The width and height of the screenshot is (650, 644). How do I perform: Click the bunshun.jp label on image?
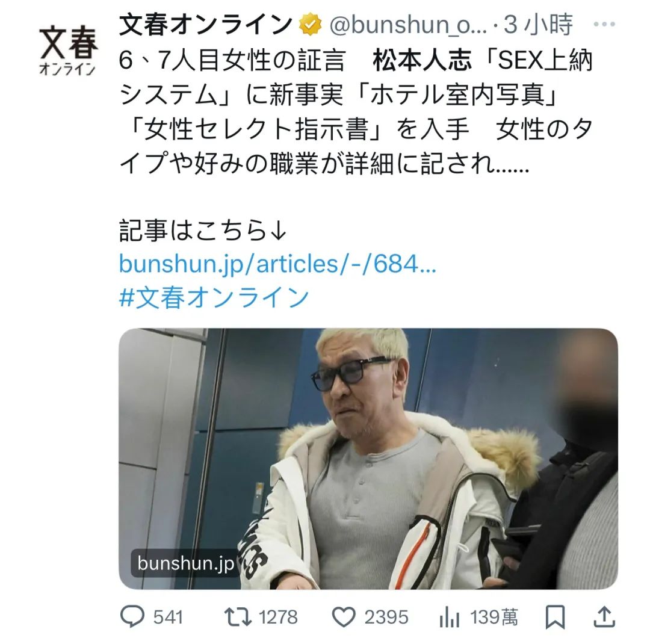[x=185, y=563]
